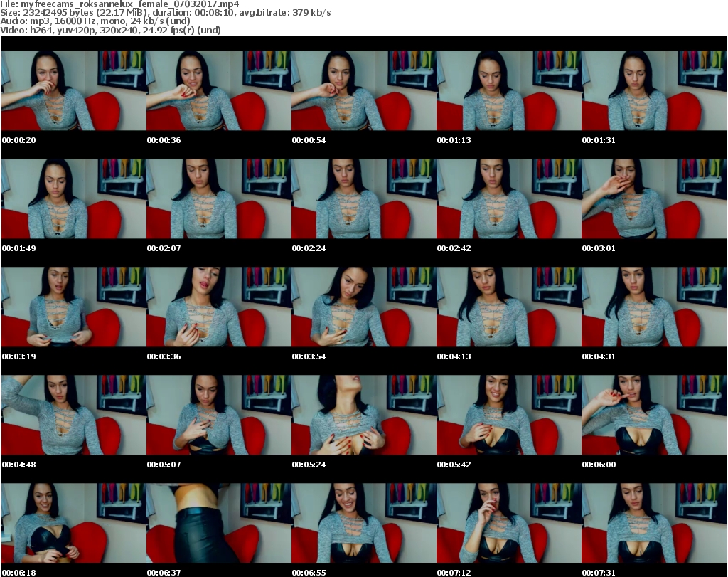Click the timestamp label 00:01:31
728x577 pixels.
pos(599,140)
